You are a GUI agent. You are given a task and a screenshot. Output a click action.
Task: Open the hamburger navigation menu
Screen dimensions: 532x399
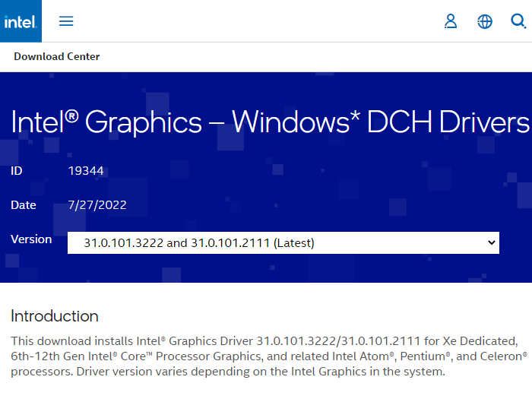pyautogui.click(x=66, y=21)
